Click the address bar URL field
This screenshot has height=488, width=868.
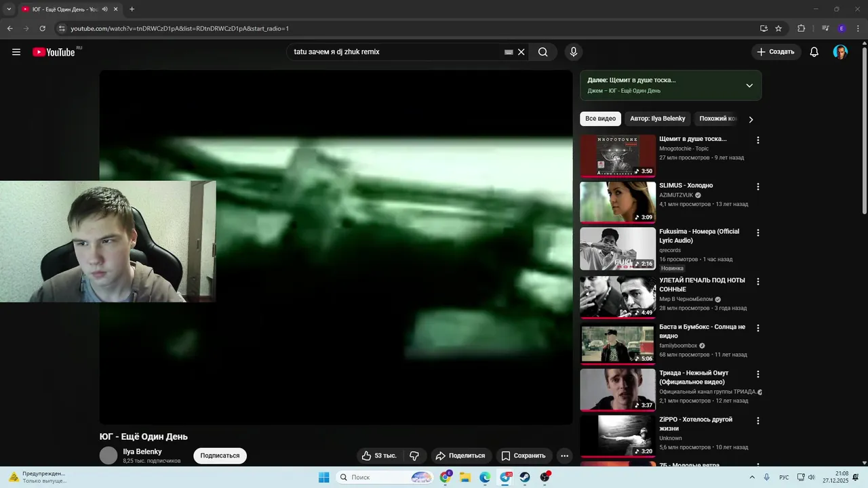pyautogui.click(x=407, y=28)
